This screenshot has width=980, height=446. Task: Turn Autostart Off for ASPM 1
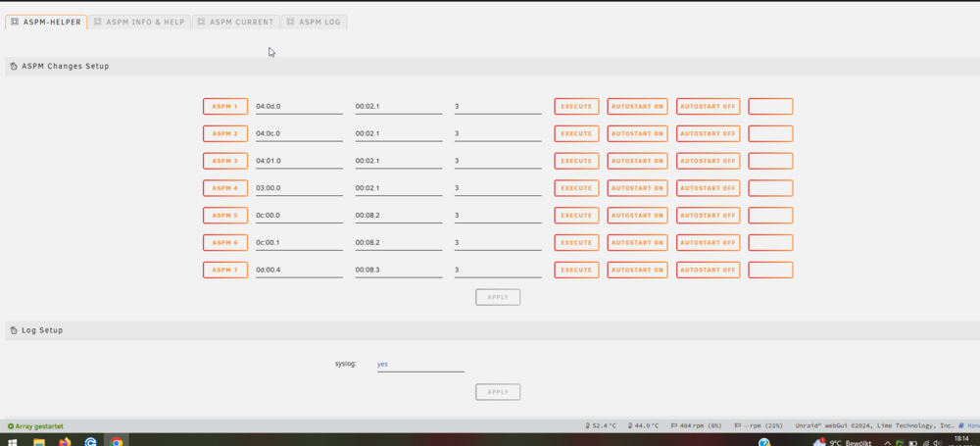(x=709, y=106)
